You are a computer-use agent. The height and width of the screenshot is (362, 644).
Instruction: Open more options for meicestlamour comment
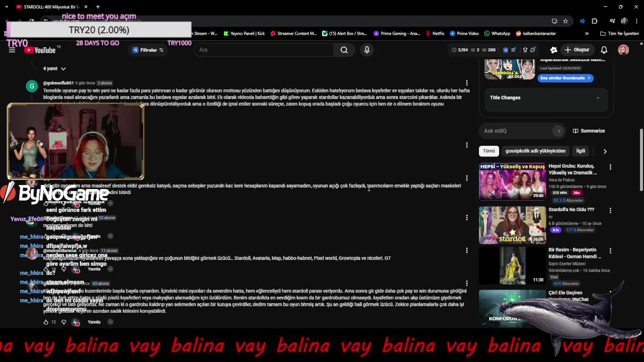467,250
